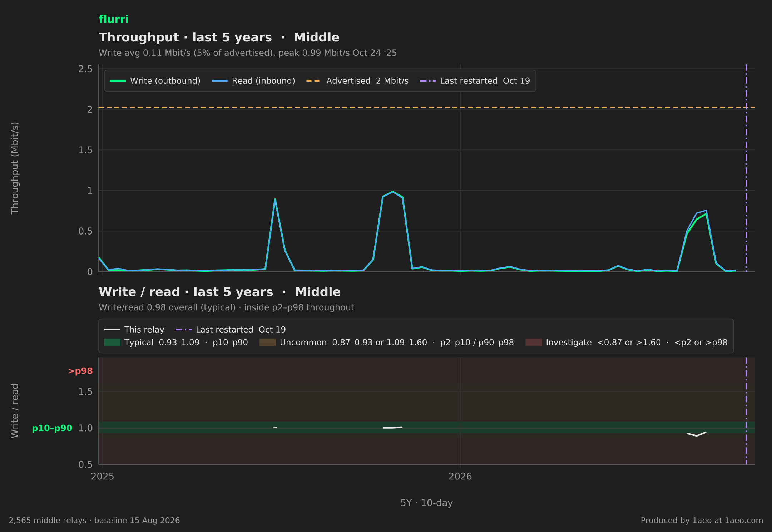
Task: Click the tallest throughput peak near 1 Mbit/s
Action: point(392,192)
